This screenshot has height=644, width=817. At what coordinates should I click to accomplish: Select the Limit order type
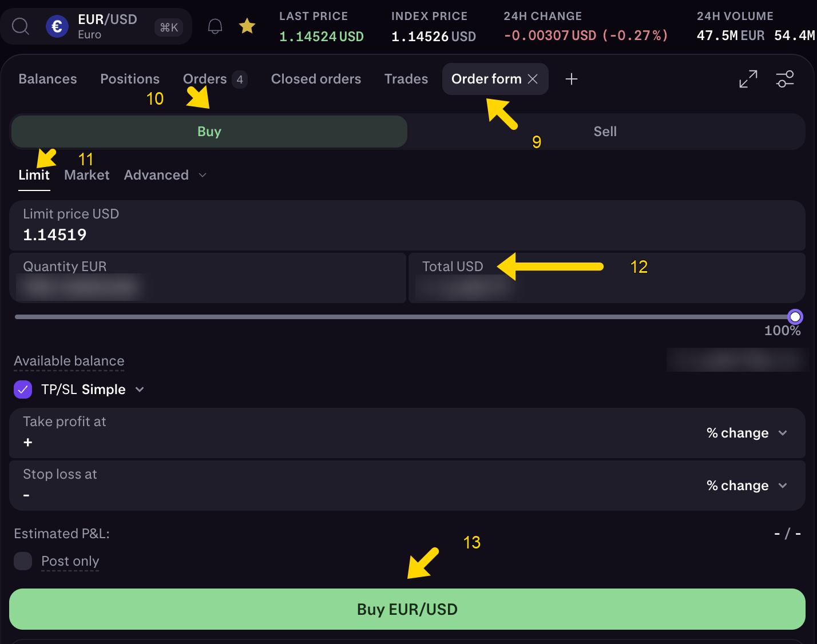[34, 175]
